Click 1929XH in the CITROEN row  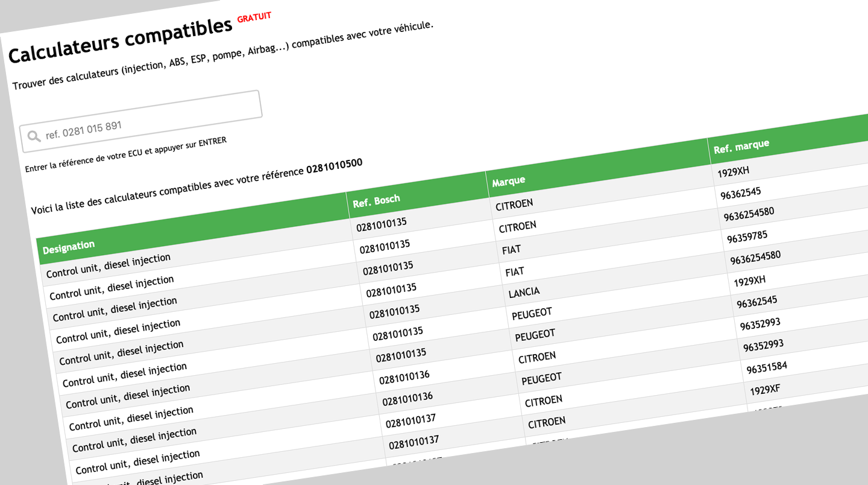(733, 172)
